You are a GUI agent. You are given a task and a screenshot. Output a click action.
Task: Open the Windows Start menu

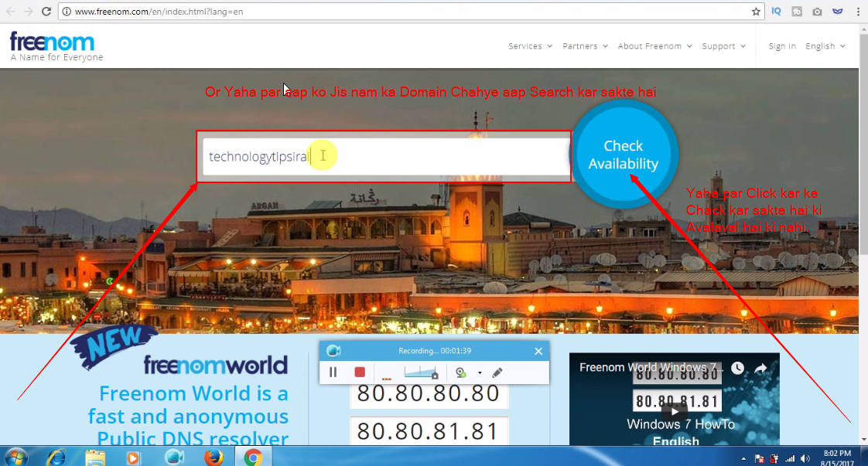pyautogui.click(x=15, y=457)
